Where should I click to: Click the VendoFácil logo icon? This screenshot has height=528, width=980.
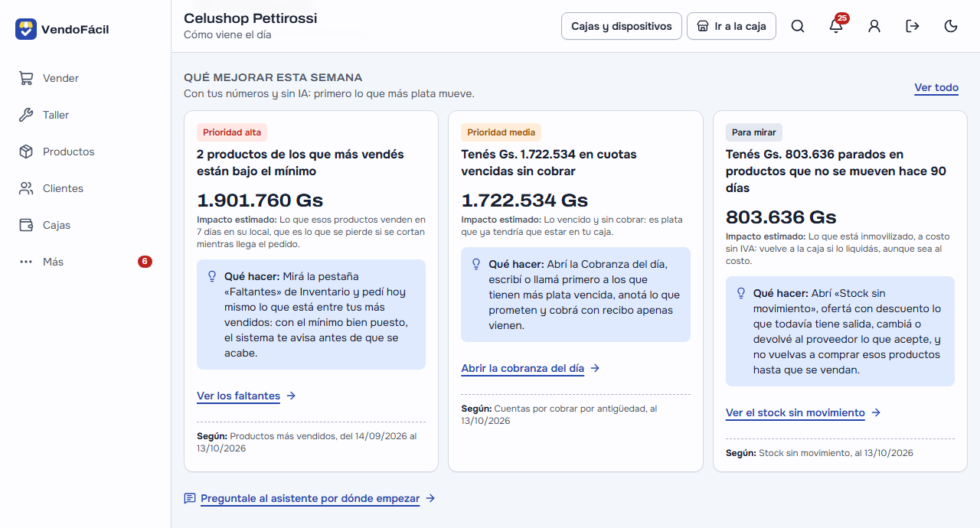[x=26, y=29]
